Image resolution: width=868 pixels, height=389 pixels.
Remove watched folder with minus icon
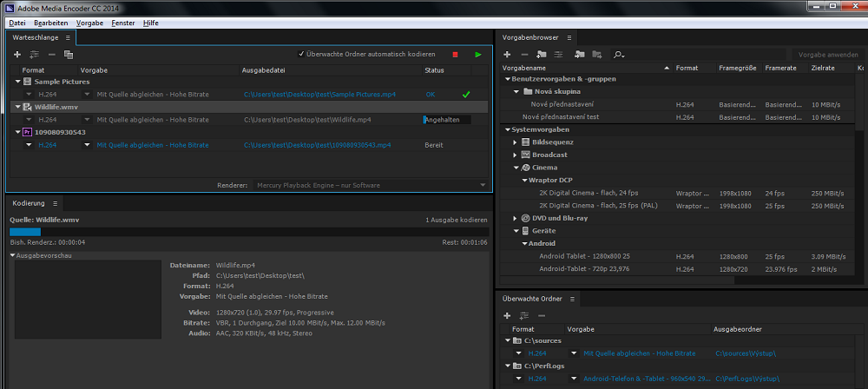[x=542, y=315]
